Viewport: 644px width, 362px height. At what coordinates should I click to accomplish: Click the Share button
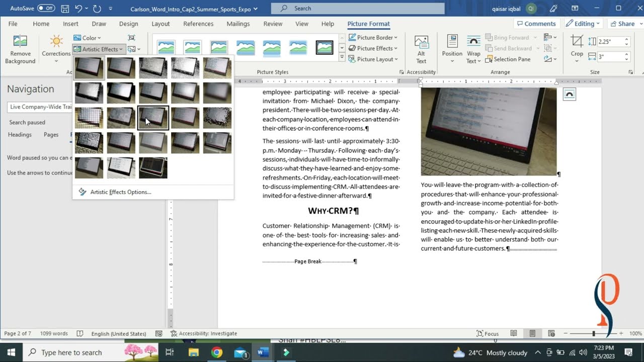pos(622,24)
